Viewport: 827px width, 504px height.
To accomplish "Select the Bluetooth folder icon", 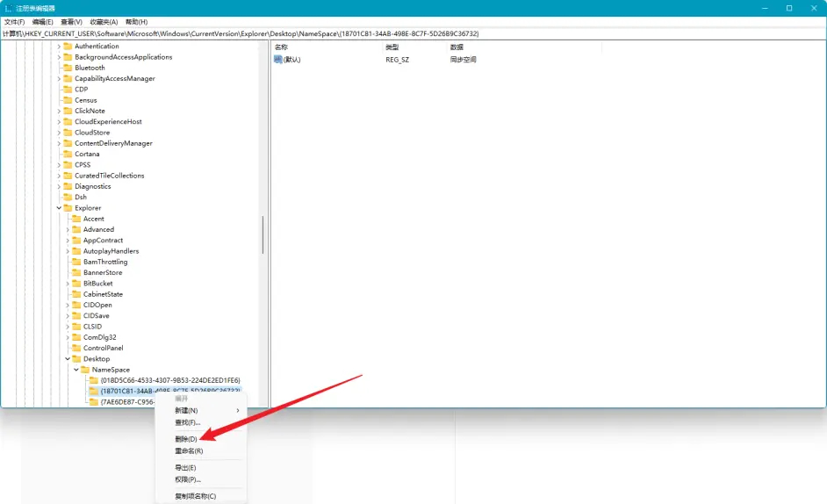I will point(68,68).
